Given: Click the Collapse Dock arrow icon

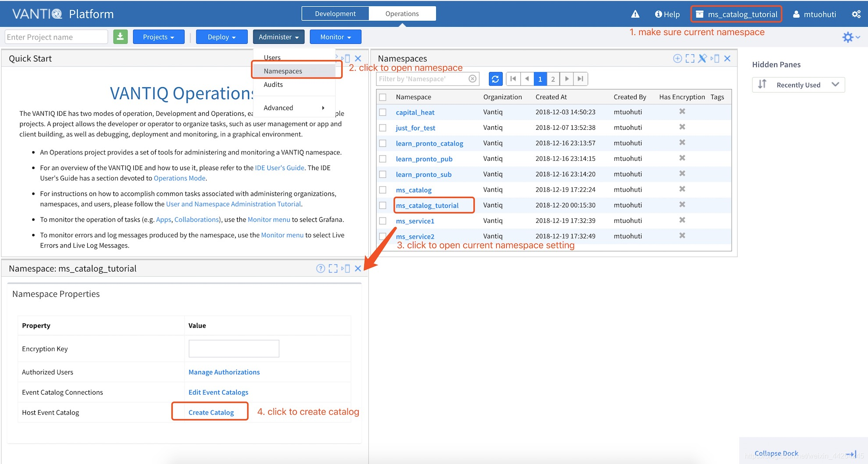Looking at the screenshot, I should (851, 454).
